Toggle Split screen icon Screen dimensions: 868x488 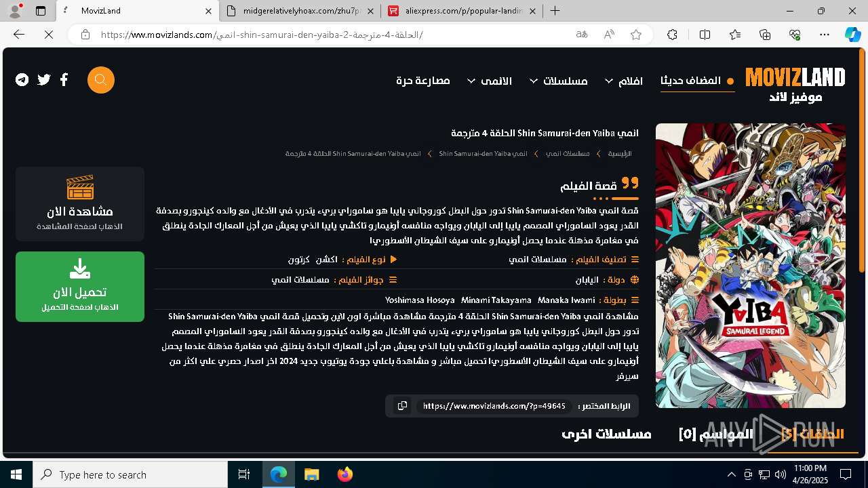point(705,35)
